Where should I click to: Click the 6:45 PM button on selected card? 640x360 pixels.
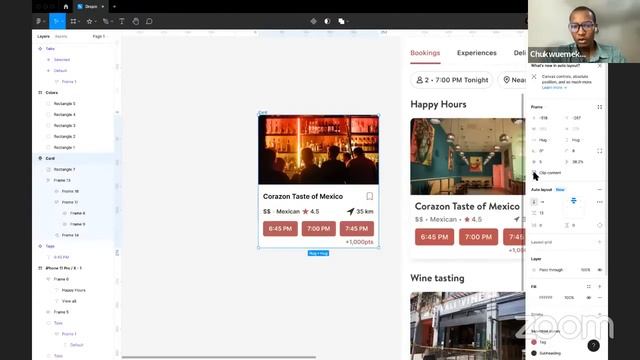tap(280, 229)
